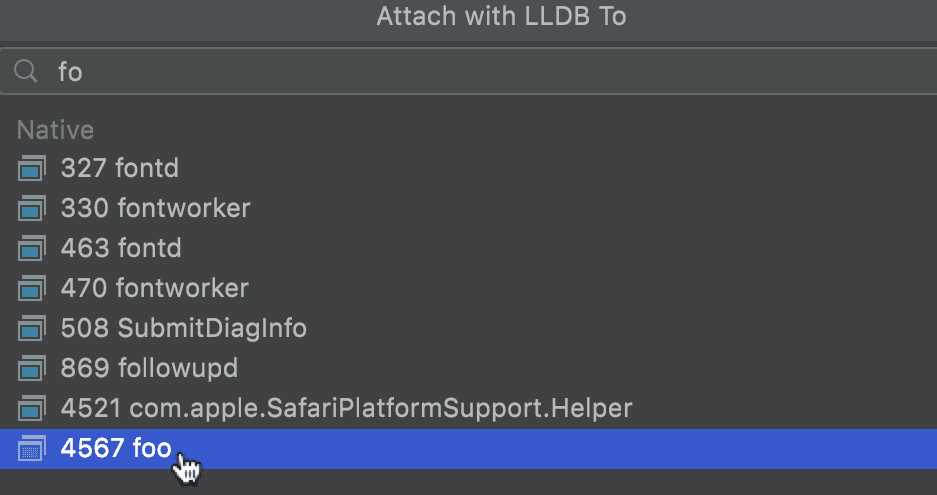This screenshot has height=495, width=937.
Task: Click the icon of highlighted 4567 foo
Action: 32,449
